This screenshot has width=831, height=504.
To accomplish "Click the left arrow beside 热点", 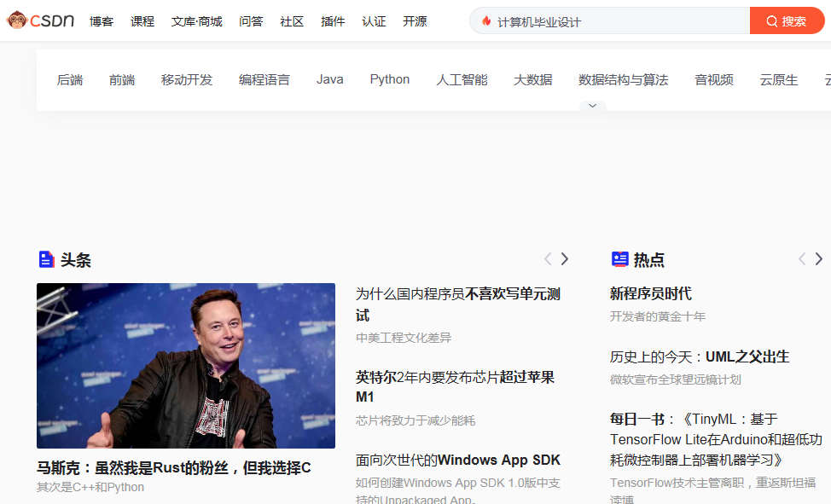I will [x=802, y=258].
